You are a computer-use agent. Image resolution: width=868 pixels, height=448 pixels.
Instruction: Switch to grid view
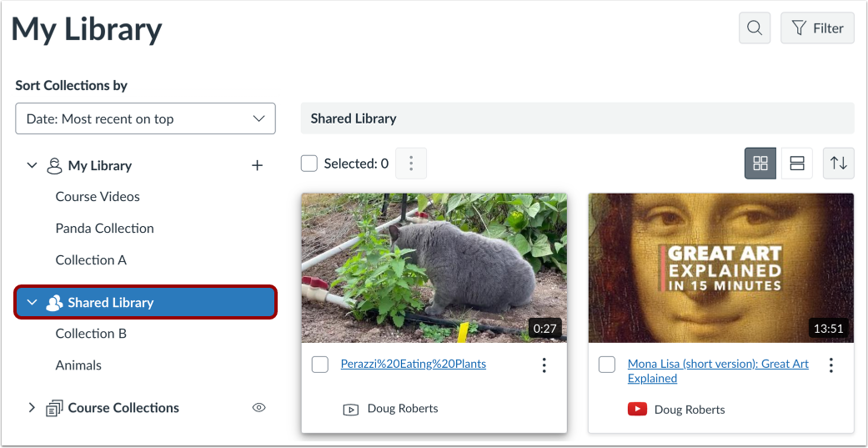[760, 164]
